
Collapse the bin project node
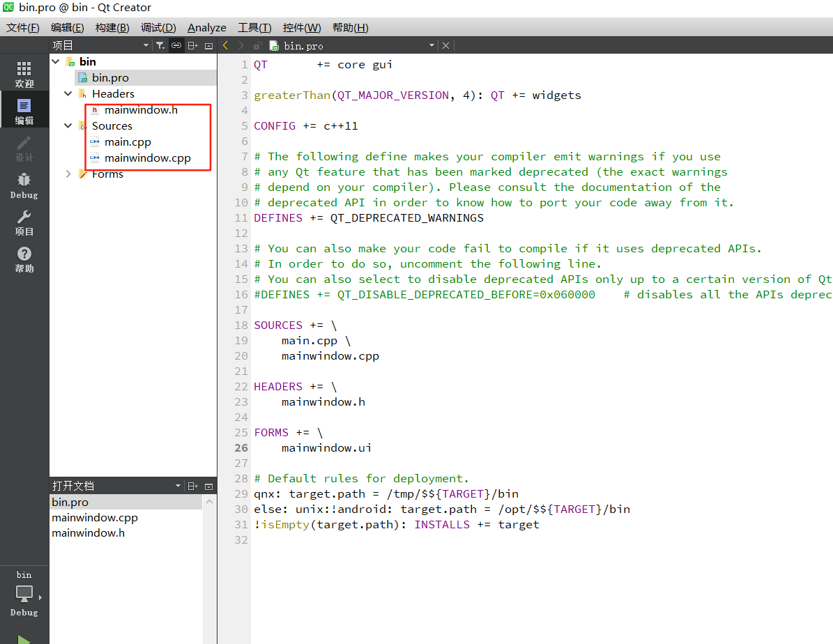[x=56, y=61]
